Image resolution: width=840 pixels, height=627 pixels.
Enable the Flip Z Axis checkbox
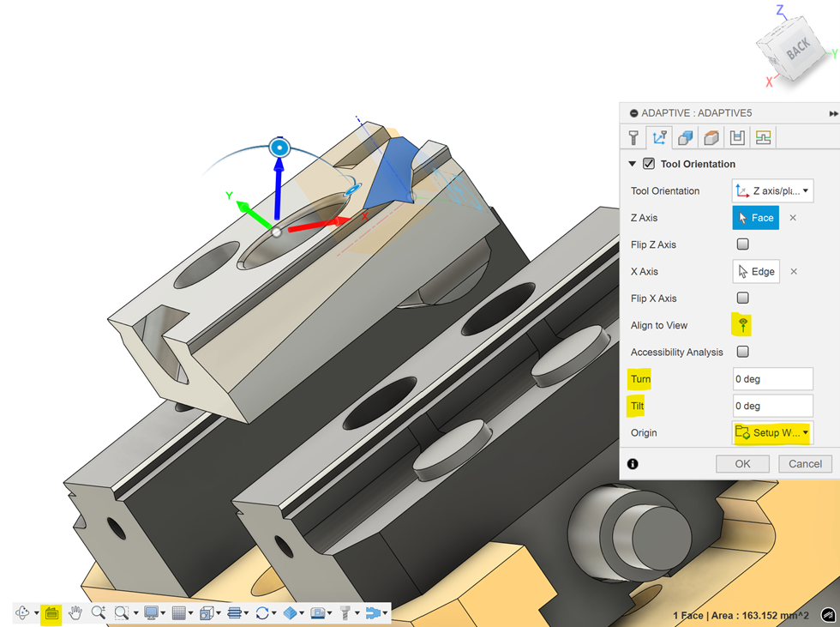(742, 244)
